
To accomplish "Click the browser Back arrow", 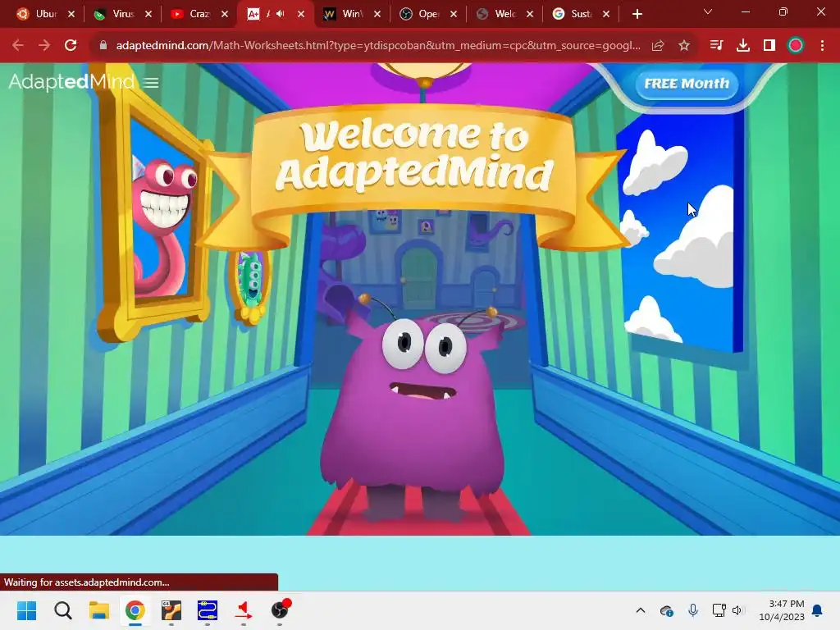I will point(18,46).
